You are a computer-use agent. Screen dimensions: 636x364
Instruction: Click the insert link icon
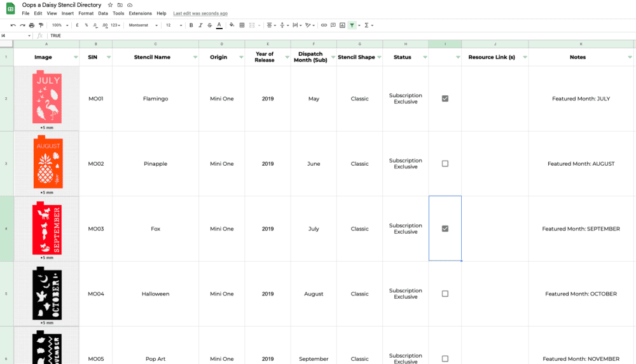pyautogui.click(x=324, y=25)
